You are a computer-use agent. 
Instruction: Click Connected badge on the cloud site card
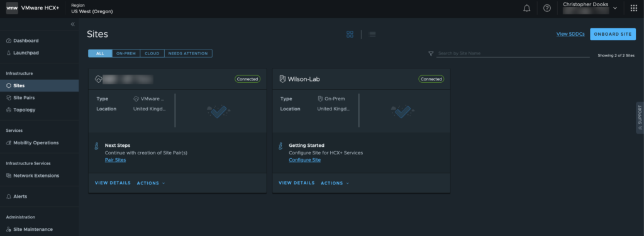click(248, 79)
